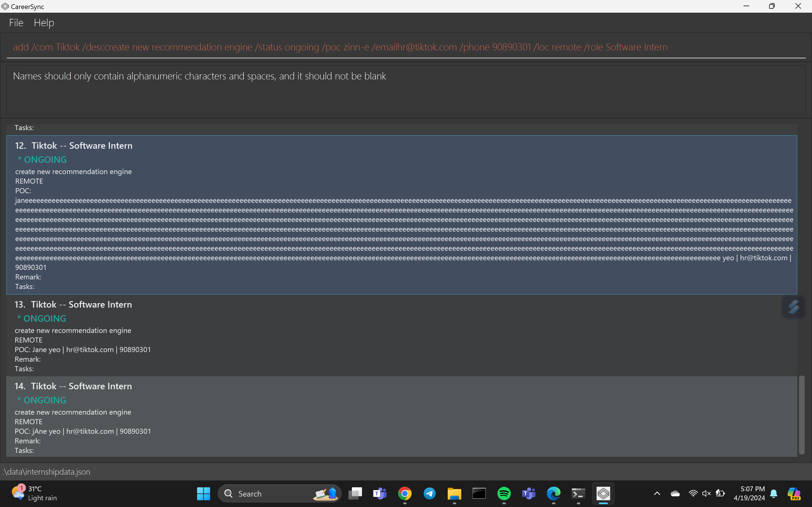
Task: Open the File menu
Action: [x=16, y=23]
